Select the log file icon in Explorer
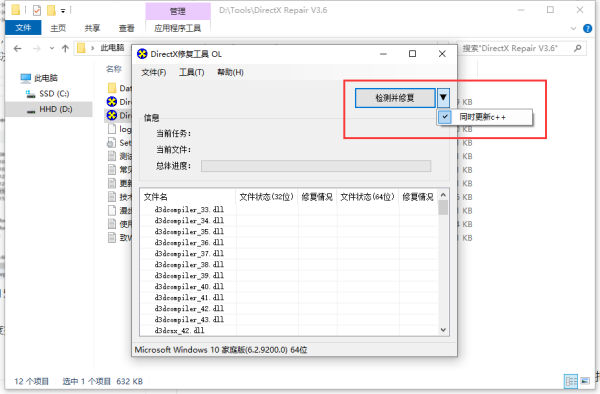The image size is (600, 394). tap(112, 129)
